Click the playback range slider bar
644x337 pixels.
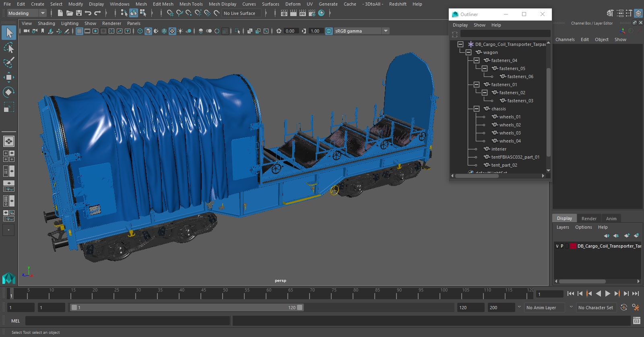click(x=187, y=308)
